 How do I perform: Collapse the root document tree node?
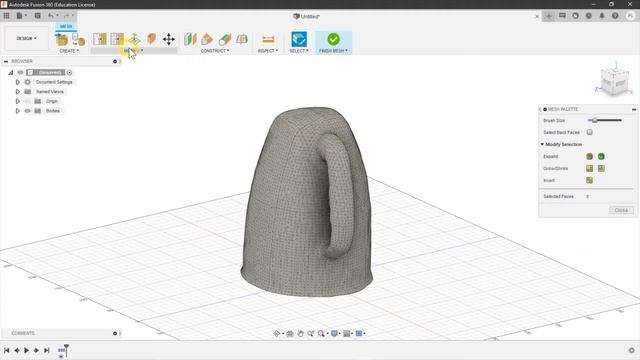click(11, 73)
